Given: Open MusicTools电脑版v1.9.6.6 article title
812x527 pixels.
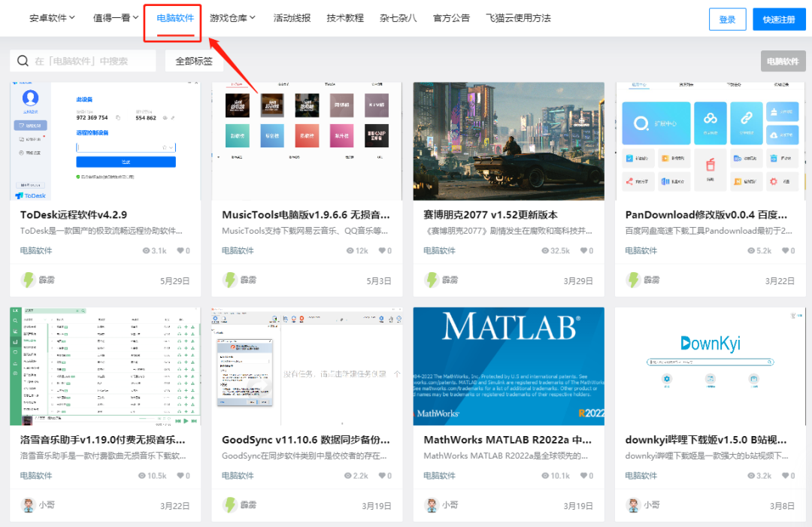Looking at the screenshot, I should (x=305, y=215).
